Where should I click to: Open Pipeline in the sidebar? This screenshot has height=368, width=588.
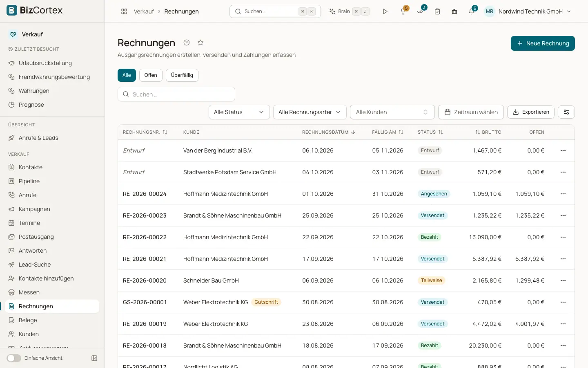(52, 181)
